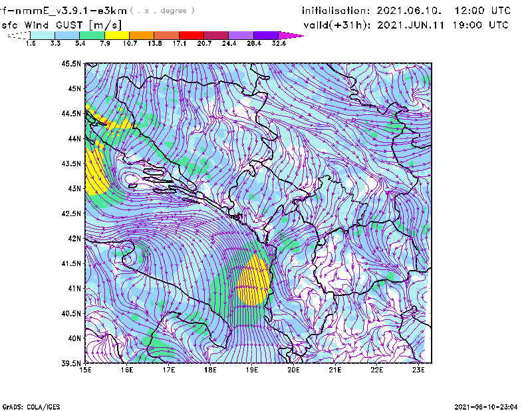Click the '44N' latitude label
Screen dimensions: 532x411
[74, 138]
